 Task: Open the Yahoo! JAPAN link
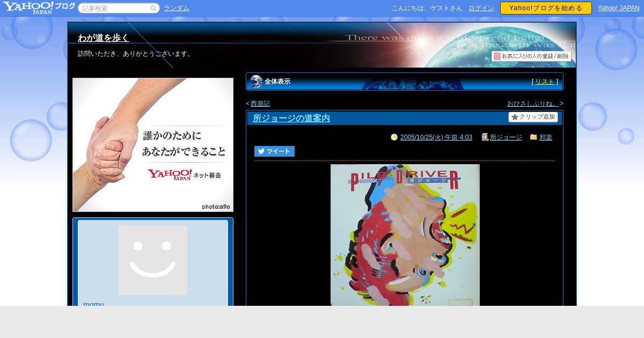619,8
